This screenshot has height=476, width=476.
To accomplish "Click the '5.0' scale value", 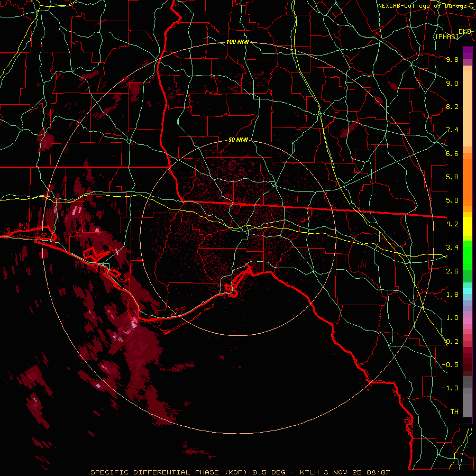I will 452,200.
